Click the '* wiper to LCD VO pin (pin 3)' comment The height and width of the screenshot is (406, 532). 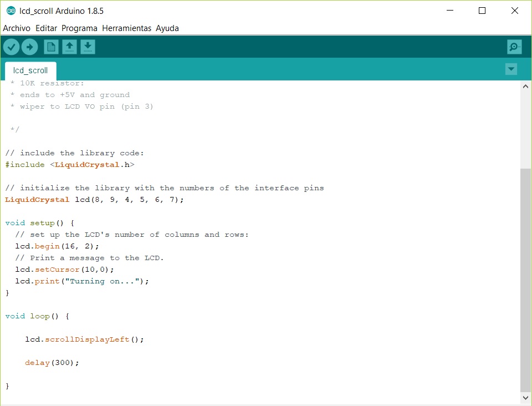click(82, 106)
